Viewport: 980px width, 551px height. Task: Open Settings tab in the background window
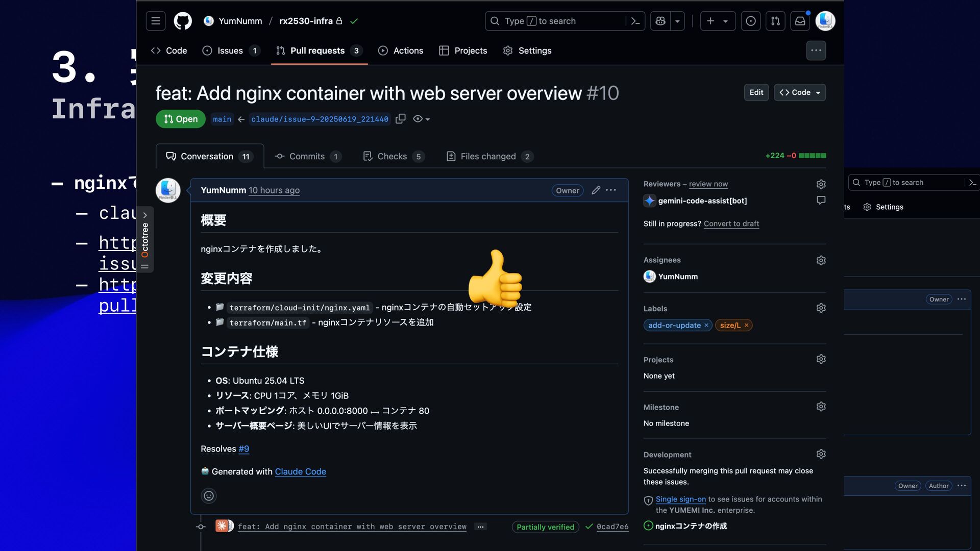click(x=884, y=207)
